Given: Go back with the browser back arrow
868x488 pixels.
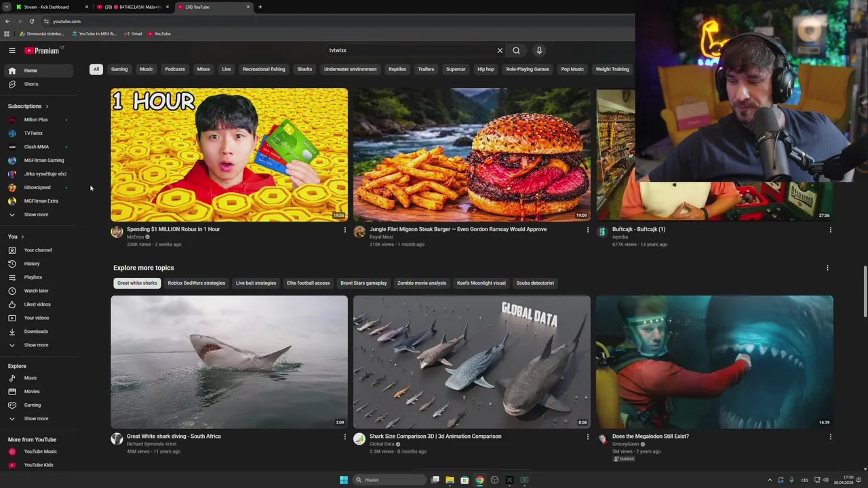Looking at the screenshot, I should click(x=7, y=21).
